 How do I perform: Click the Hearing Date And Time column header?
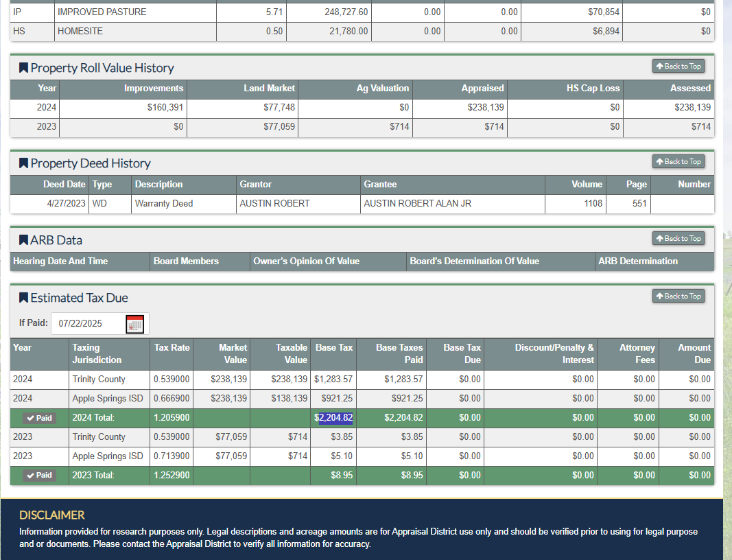tap(60, 261)
